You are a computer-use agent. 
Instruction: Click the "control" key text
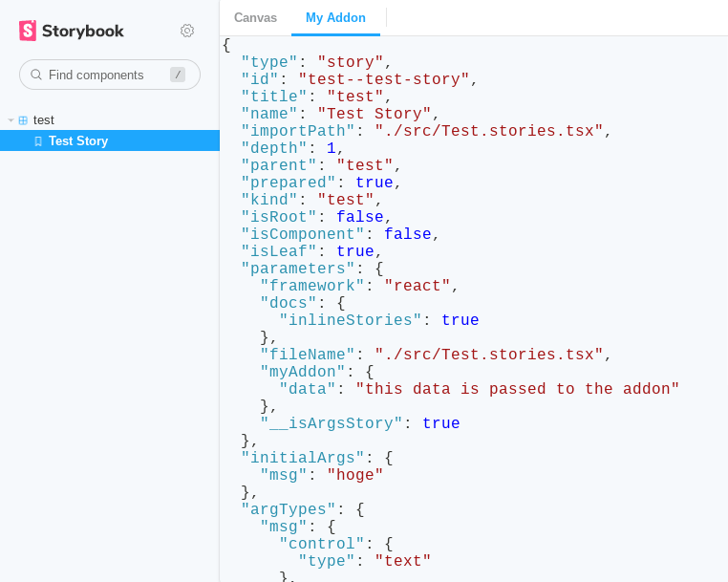pos(322,543)
